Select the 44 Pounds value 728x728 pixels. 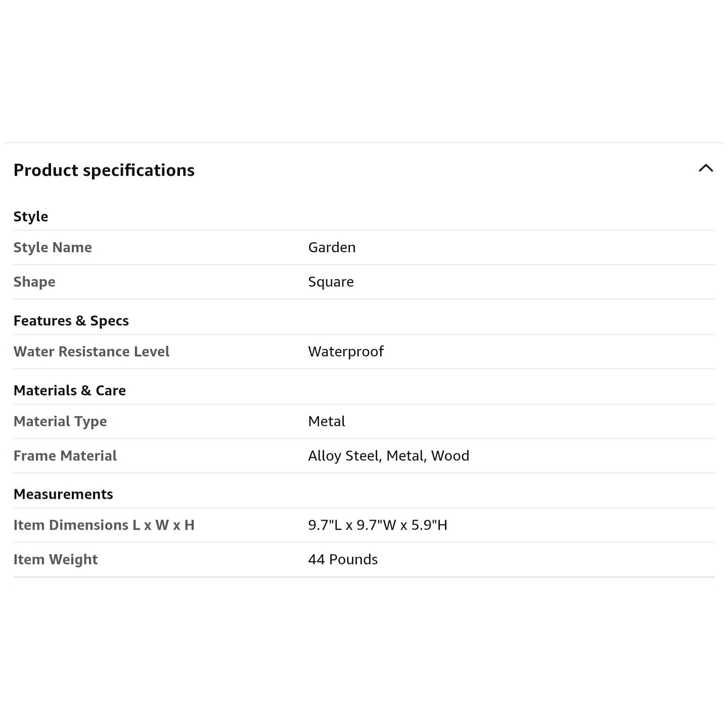point(343,559)
